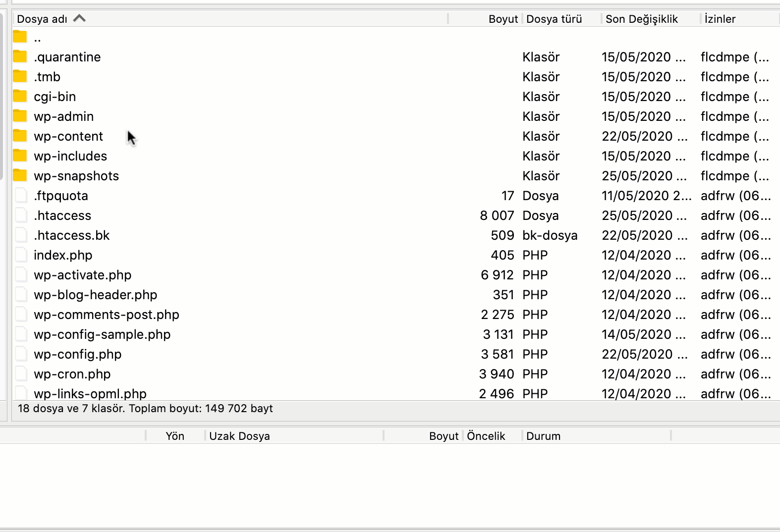Select the .htaccess.bk file name
780x532 pixels.
[x=71, y=235]
